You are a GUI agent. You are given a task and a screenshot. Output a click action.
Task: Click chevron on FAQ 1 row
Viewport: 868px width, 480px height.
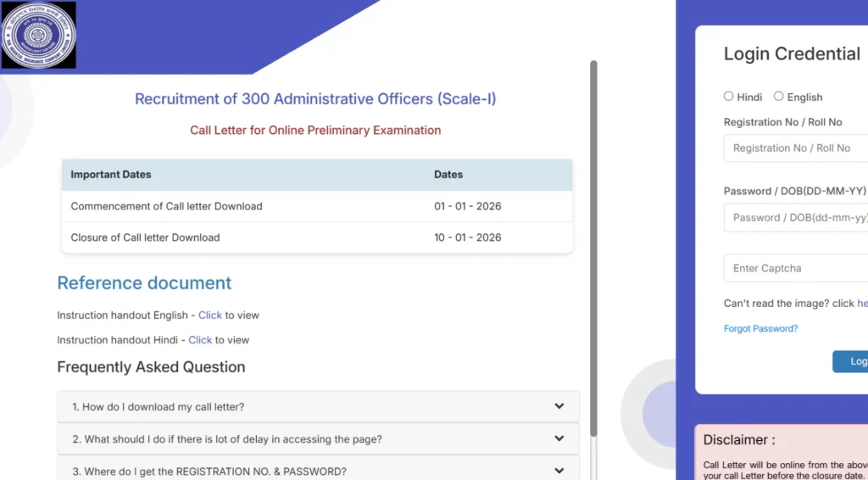(559, 406)
